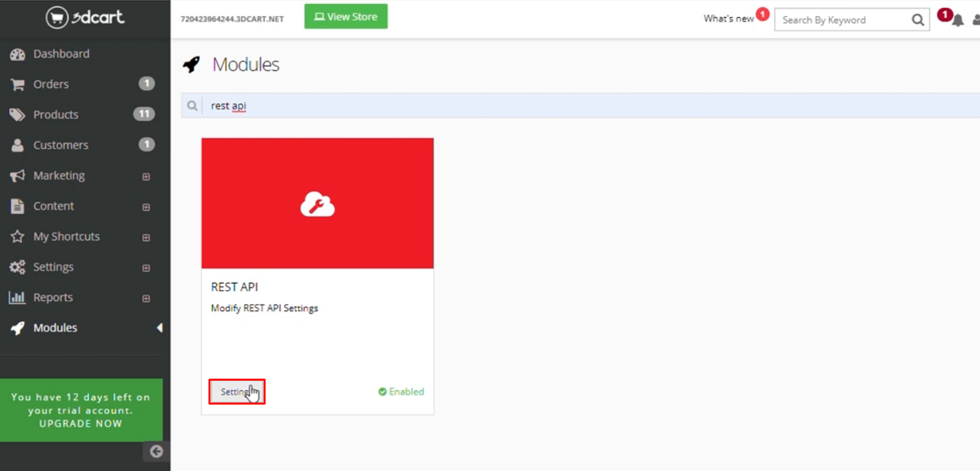The image size is (980, 471).
Task: Toggle the Enabled status on REST API
Action: click(x=401, y=392)
